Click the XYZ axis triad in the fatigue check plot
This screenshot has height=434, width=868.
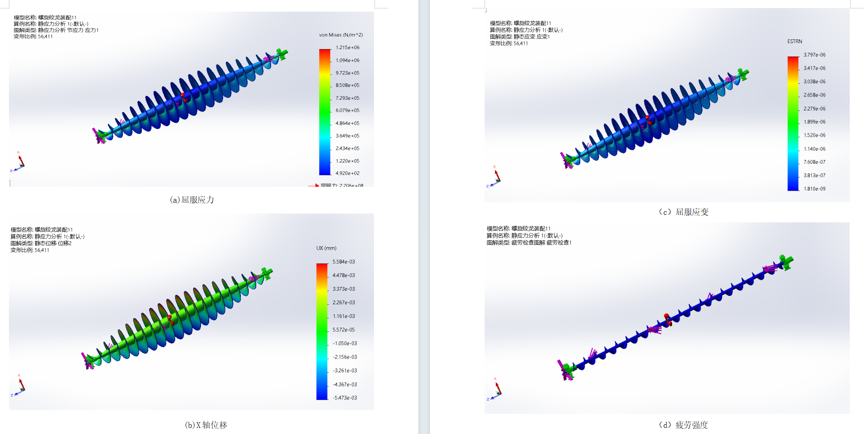[x=494, y=389]
